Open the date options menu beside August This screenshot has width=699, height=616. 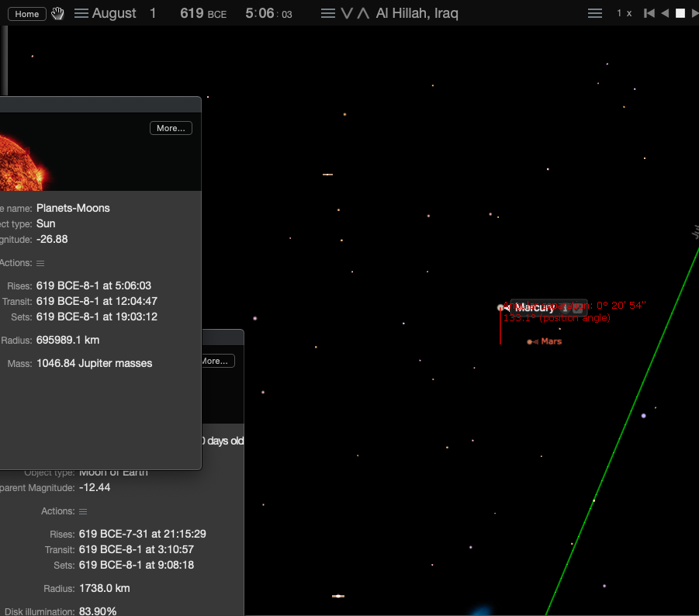[81, 13]
